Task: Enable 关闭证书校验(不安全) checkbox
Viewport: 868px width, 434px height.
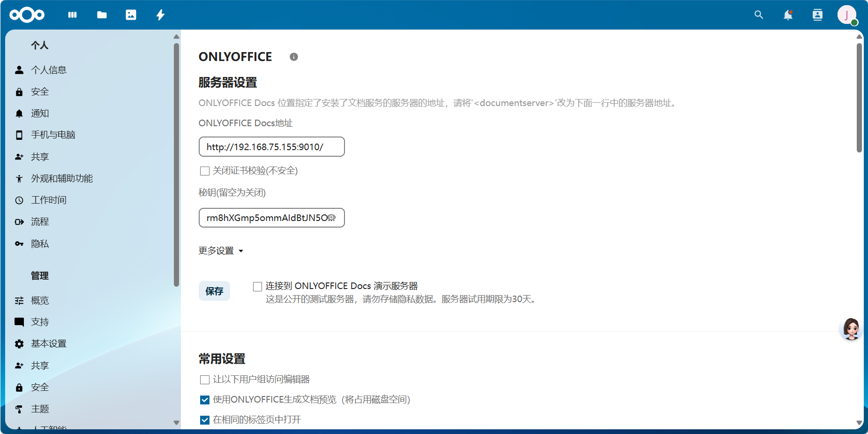Action: point(204,171)
